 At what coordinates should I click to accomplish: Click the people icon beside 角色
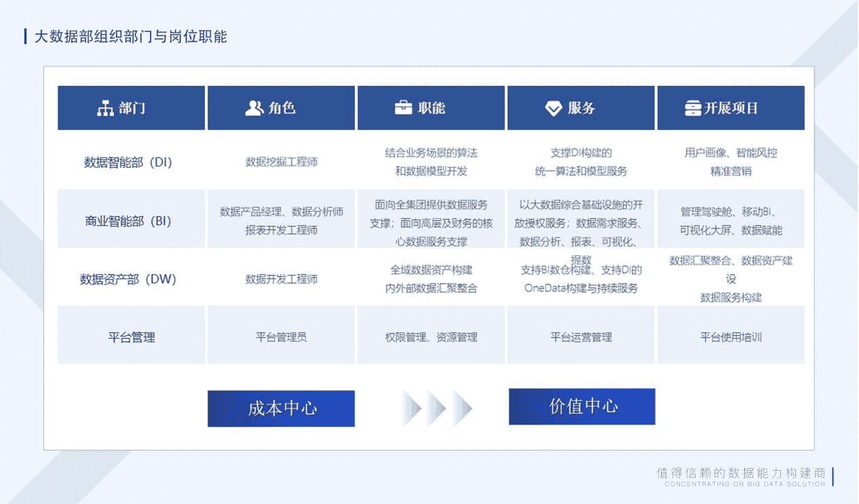click(x=254, y=108)
